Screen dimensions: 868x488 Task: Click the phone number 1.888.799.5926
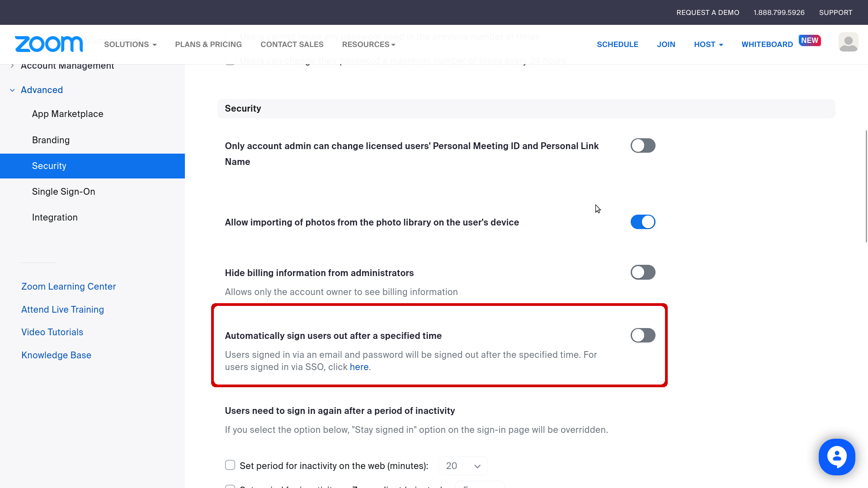[779, 13]
